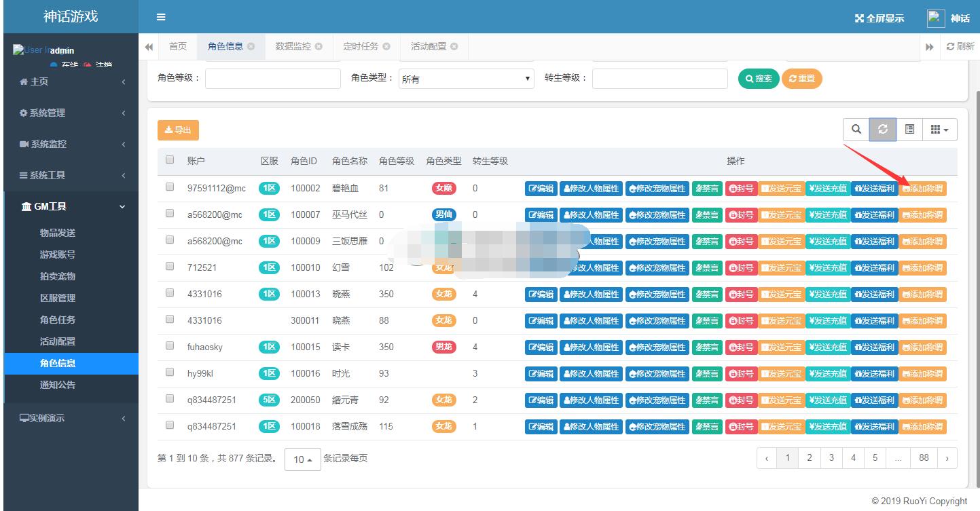Tick the checkbox for account 97591112@mc
Viewport: 980px width, 511px height.
[170, 187]
